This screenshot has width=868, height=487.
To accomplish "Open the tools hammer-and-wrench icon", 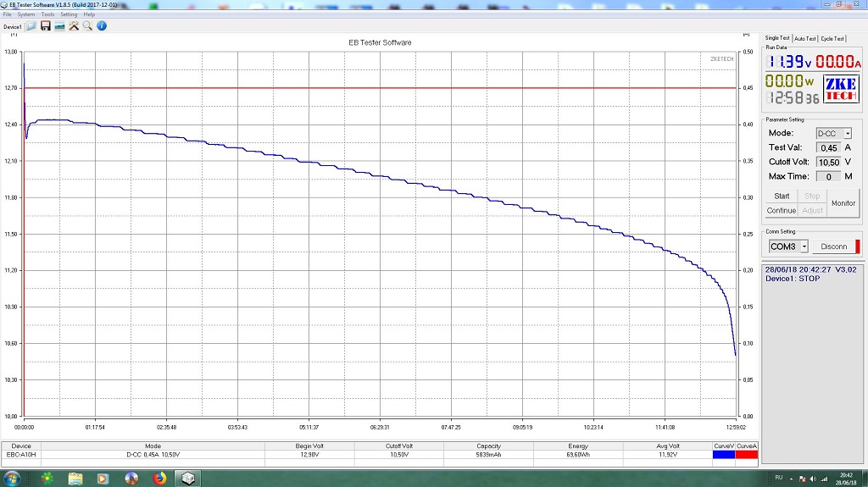I will [x=74, y=26].
